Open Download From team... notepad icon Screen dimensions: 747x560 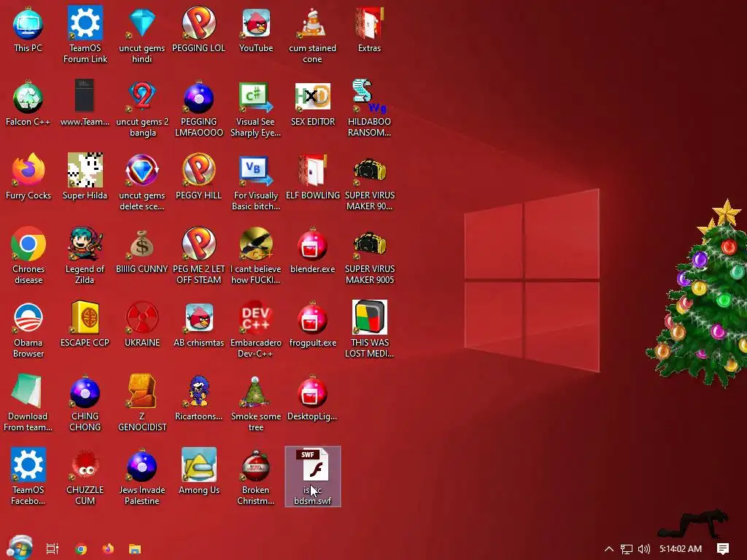pos(28,403)
